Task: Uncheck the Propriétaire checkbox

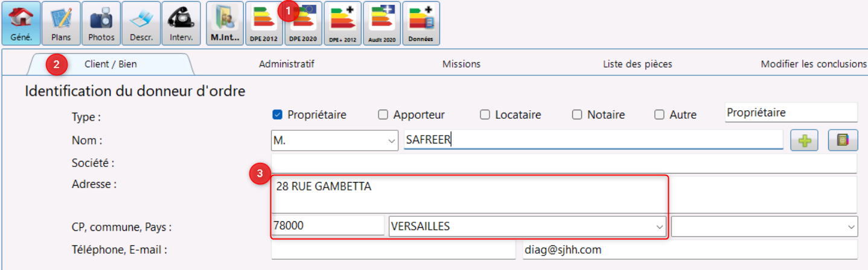Action: click(x=278, y=115)
